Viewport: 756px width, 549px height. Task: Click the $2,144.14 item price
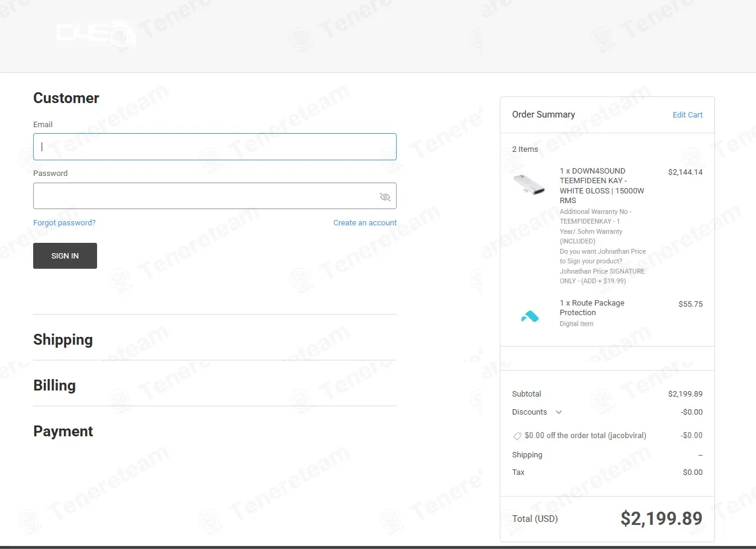(x=685, y=172)
